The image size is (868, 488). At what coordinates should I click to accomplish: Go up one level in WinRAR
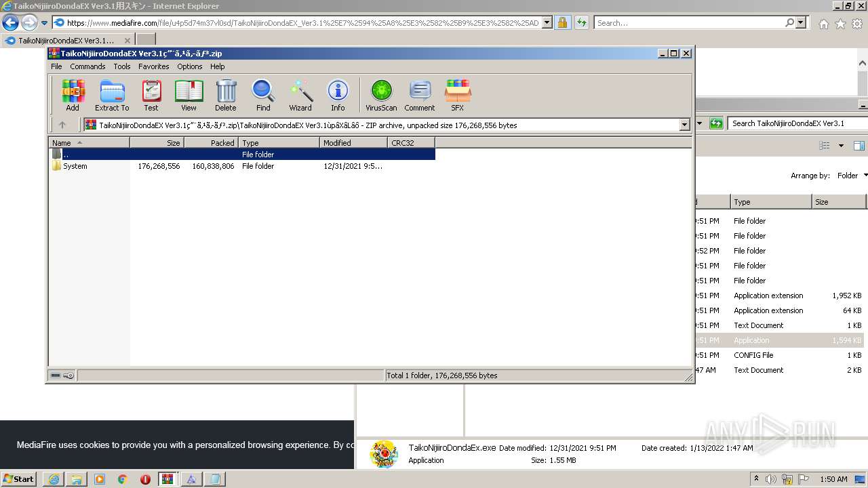point(62,125)
